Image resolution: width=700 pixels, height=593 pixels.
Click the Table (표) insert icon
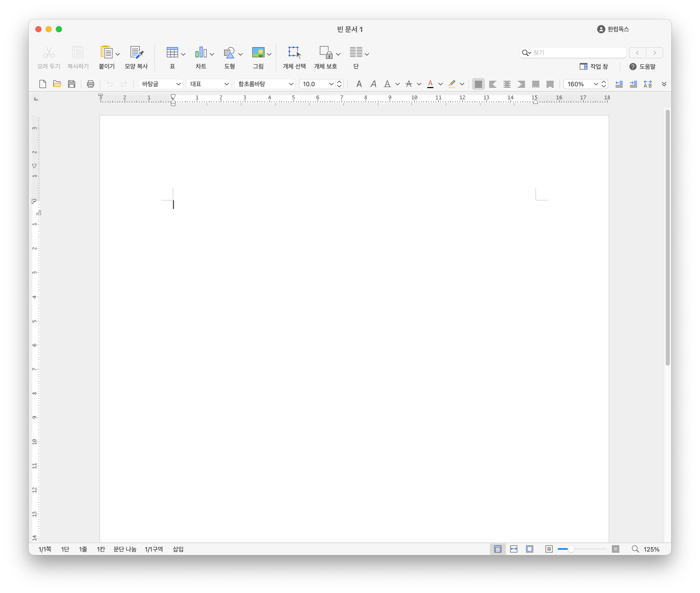172,53
